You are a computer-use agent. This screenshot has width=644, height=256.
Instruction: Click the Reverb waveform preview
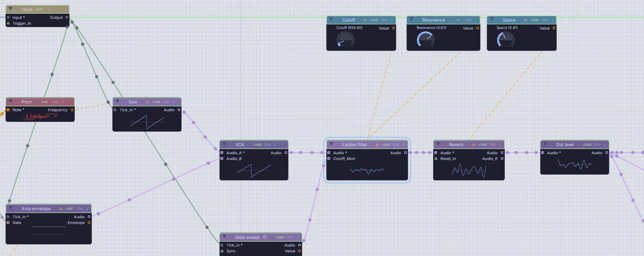469,171
